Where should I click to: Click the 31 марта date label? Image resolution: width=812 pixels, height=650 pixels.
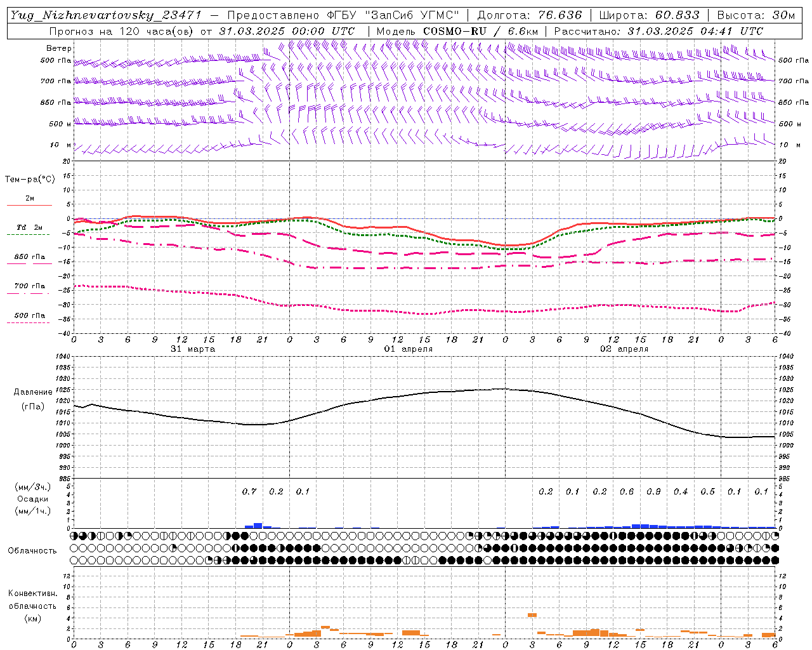tap(193, 349)
